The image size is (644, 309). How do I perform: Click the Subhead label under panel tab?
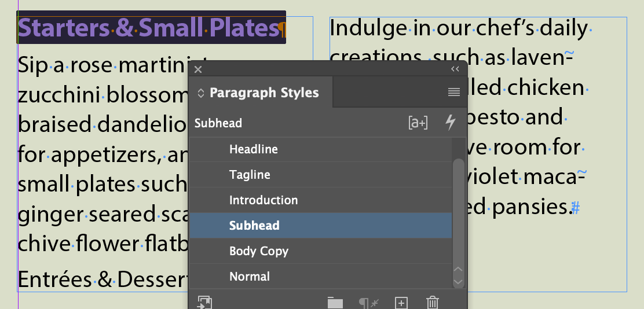(218, 123)
